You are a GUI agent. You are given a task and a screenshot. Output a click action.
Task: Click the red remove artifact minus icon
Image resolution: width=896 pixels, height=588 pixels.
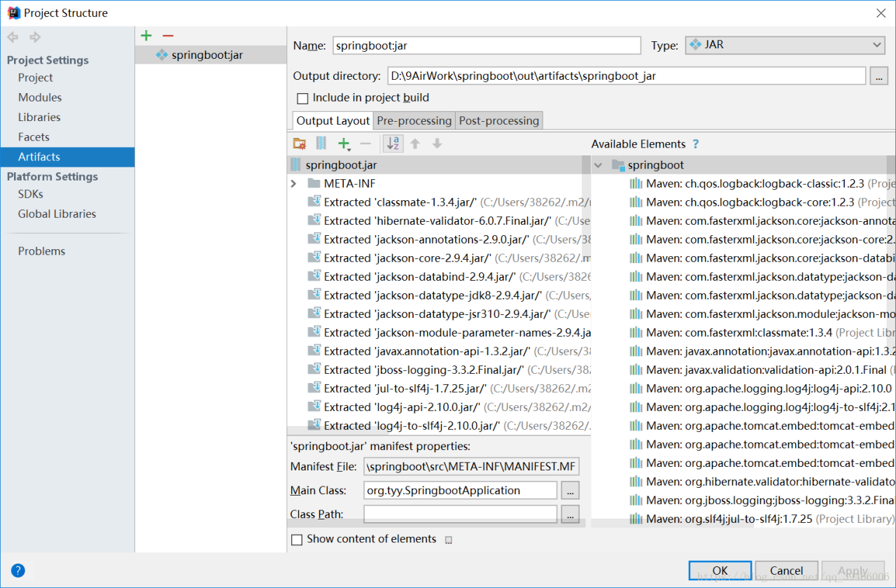(x=167, y=36)
